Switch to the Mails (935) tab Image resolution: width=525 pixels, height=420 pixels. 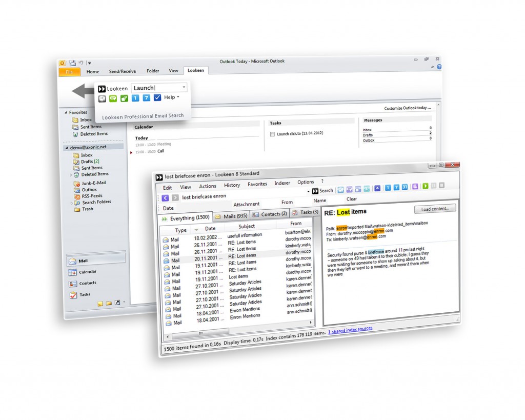click(231, 216)
